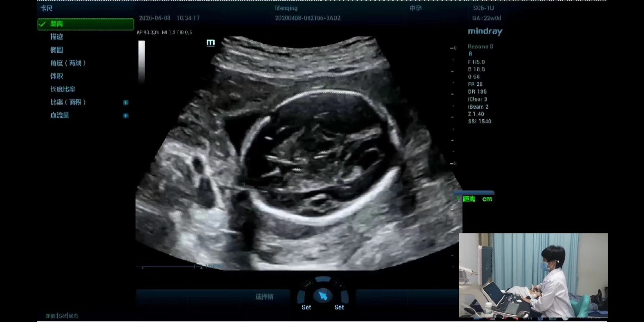
Task: Click the left arc segment of trackball widget
Action: point(301,297)
